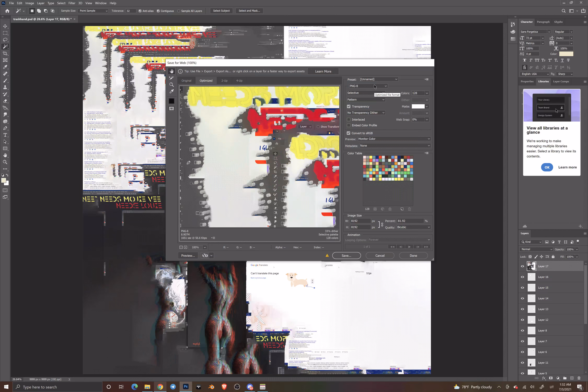588x392 pixels.
Task: Select the Zoom tool in main toolbar
Action: point(5,162)
